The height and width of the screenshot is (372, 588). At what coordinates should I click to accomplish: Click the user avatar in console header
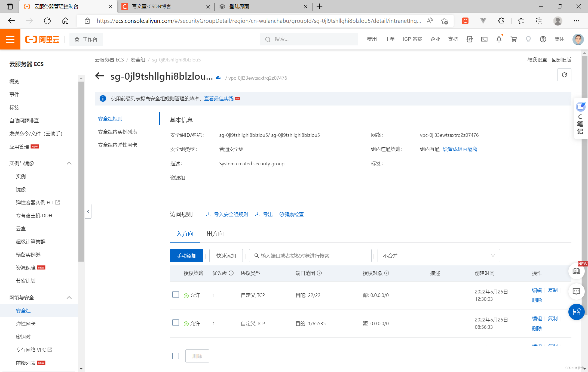pyautogui.click(x=578, y=39)
